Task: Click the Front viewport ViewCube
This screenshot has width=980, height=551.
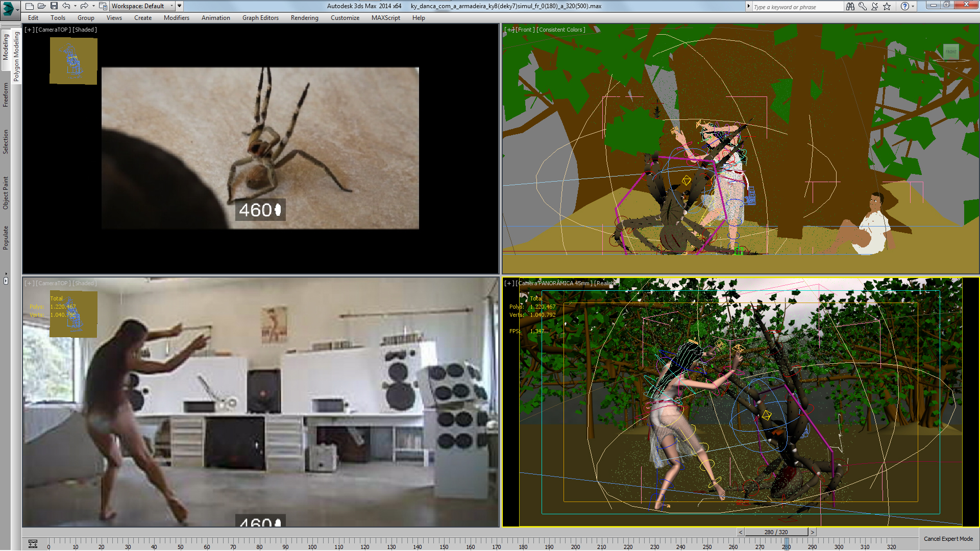Action: 950,52
